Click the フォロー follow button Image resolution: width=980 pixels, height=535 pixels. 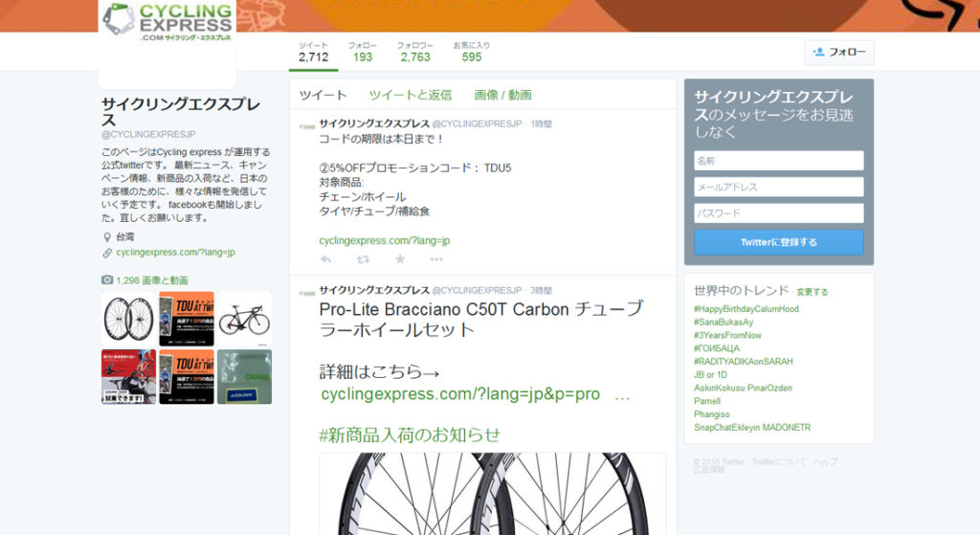click(x=839, y=53)
